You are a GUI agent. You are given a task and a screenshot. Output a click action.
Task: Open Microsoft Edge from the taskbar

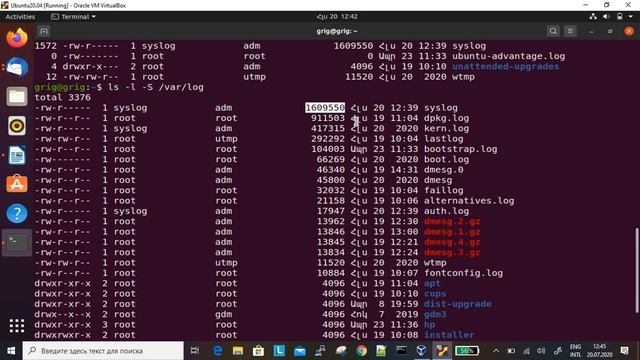point(218,351)
